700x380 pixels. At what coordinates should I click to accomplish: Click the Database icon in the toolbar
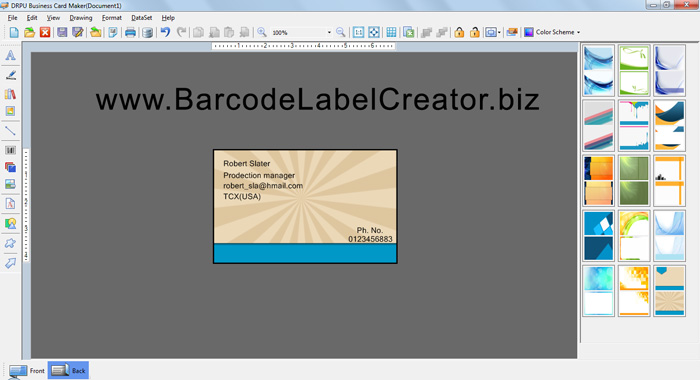[x=147, y=32]
